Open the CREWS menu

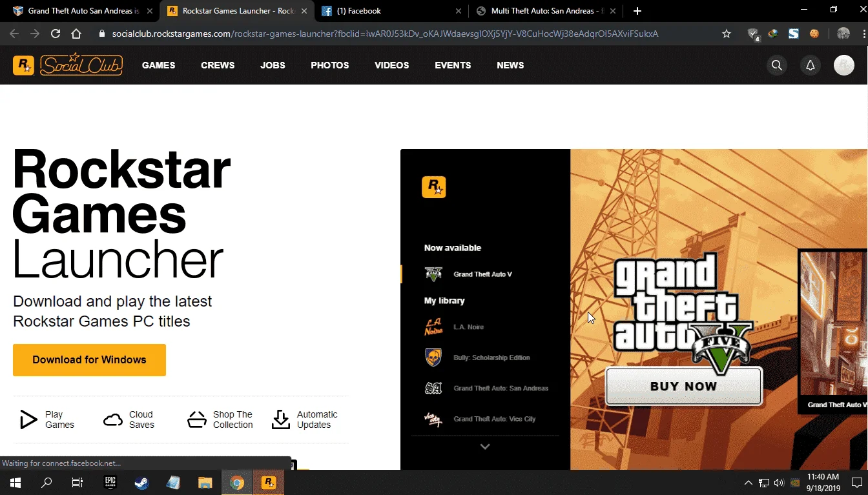218,65
